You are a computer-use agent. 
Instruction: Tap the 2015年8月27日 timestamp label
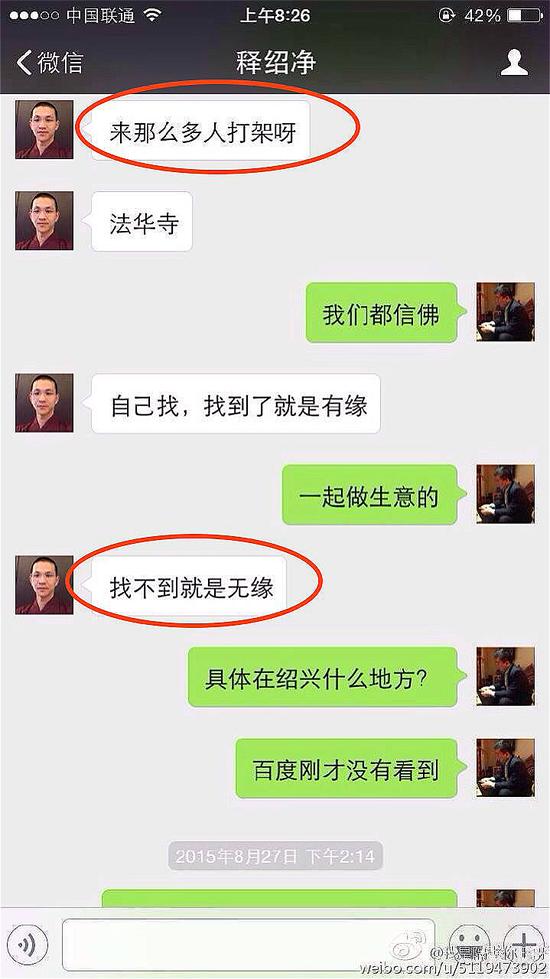click(275, 855)
